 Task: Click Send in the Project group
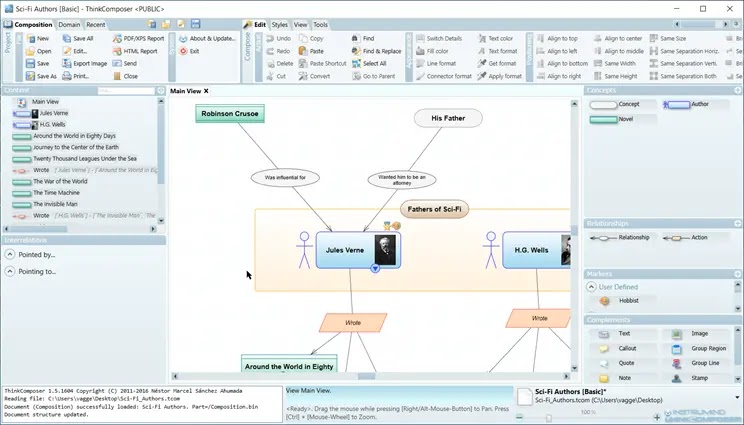tap(125, 64)
